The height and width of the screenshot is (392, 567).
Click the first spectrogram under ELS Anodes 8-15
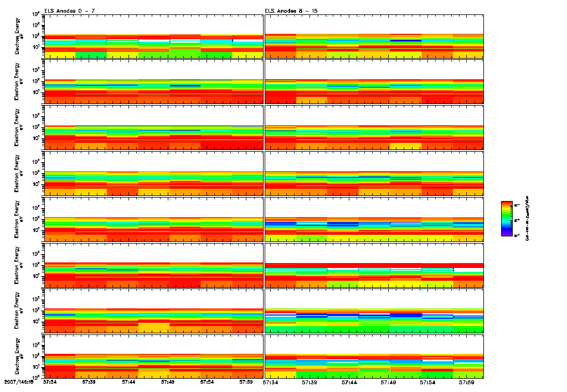click(374, 37)
